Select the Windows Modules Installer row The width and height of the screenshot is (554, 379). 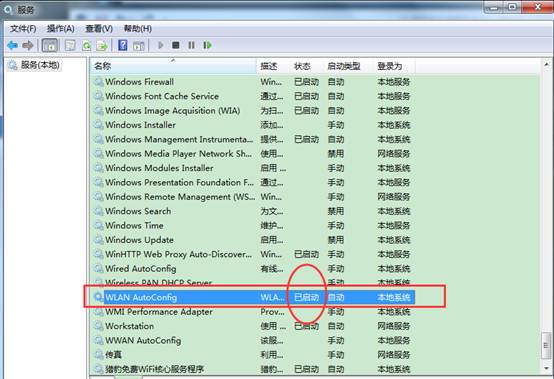click(x=254, y=168)
